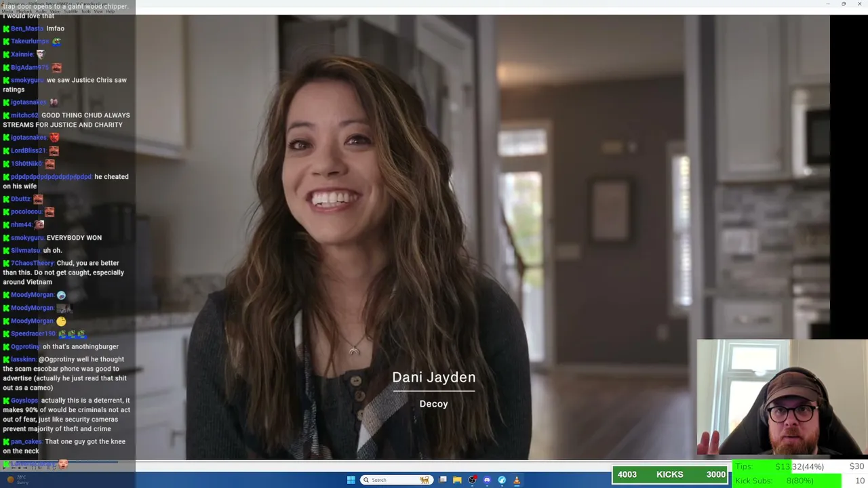868x488 pixels.
Task: Click username pan_cakes in chat
Action: [26, 442]
